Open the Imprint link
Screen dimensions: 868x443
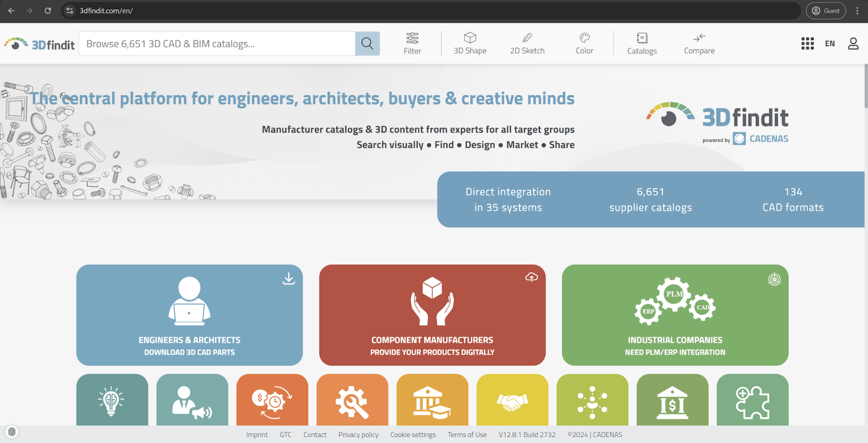coord(257,435)
